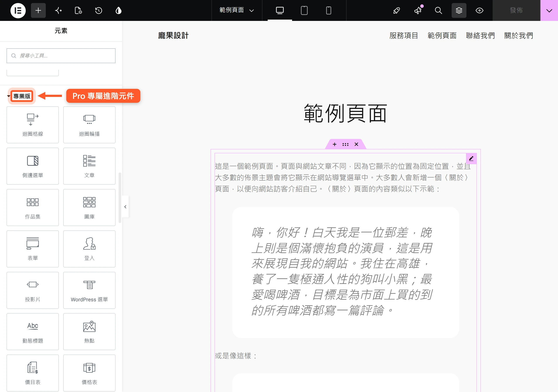The height and width of the screenshot is (392, 558).
Task: Select the 動態標題 animated headline widget
Action: (x=32, y=332)
